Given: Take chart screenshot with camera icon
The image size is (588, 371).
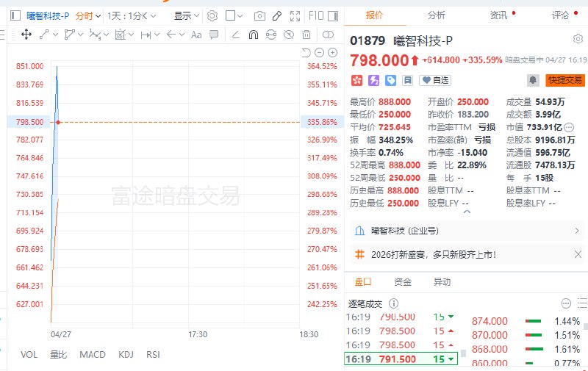Looking at the screenshot, I should pos(259,15).
